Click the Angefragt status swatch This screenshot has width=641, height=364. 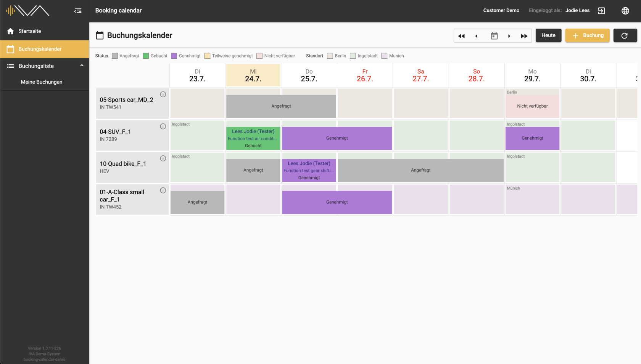point(115,56)
